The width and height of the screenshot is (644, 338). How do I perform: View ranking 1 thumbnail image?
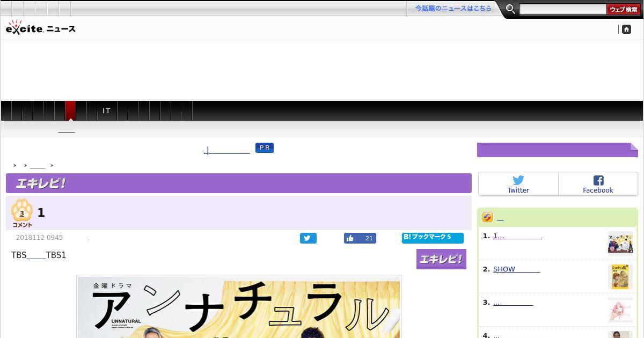tap(620, 243)
